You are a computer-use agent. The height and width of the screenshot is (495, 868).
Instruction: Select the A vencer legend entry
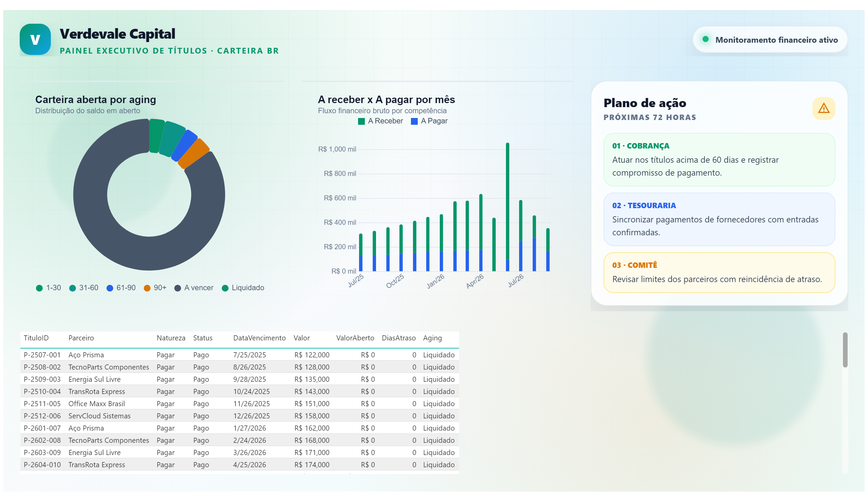(194, 288)
